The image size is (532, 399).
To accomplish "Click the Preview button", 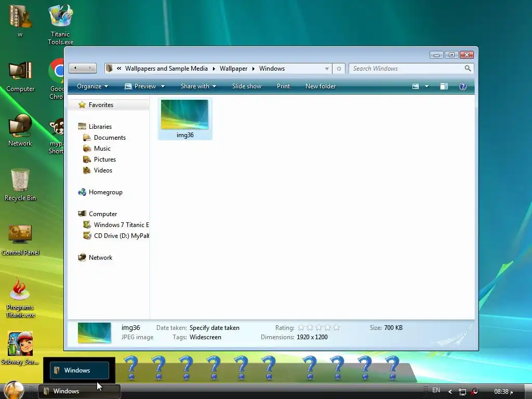I will [140, 86].
